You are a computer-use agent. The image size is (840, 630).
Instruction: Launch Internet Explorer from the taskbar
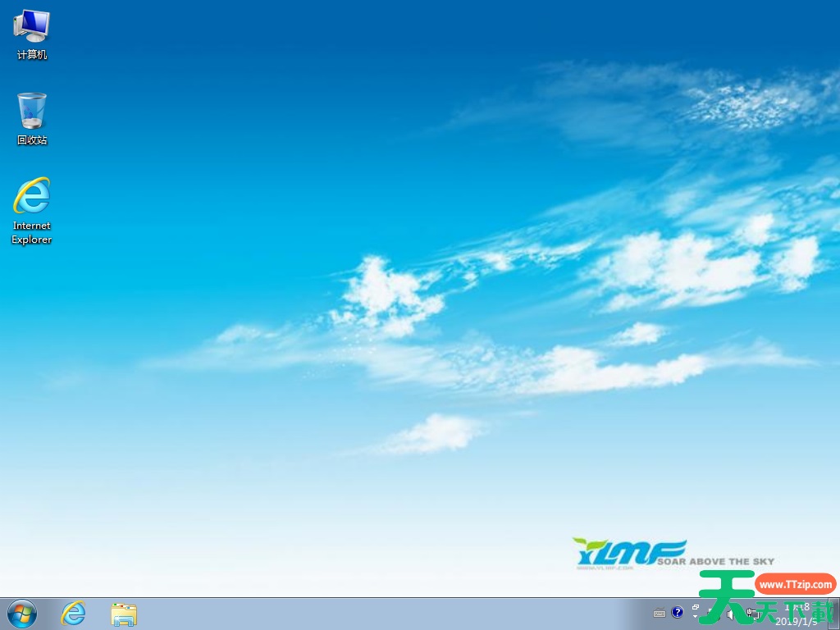[74, 614]
